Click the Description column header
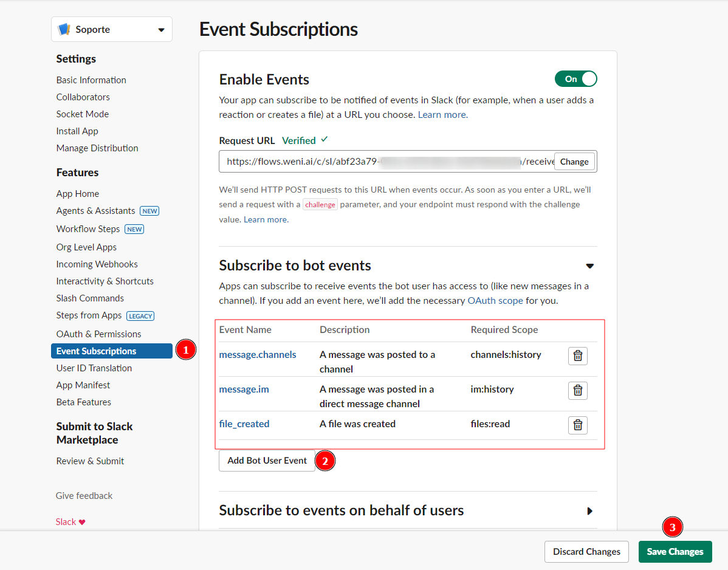This screenshot has height=570, width=728. tap(345, 329)
